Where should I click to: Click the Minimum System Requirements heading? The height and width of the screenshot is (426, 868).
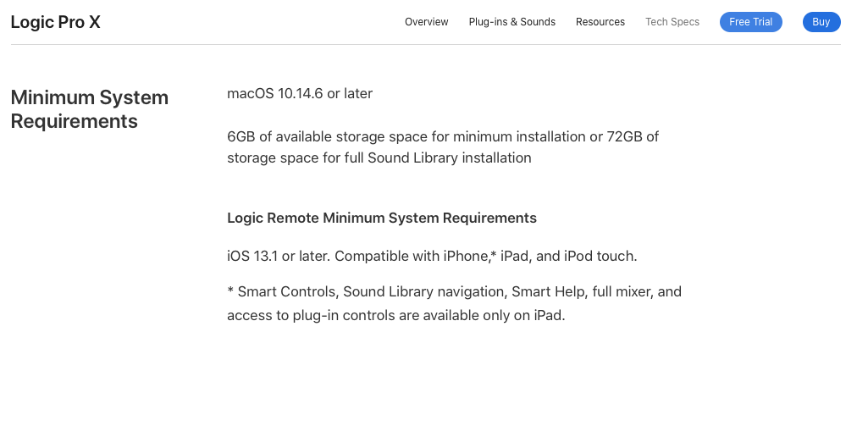90,109
